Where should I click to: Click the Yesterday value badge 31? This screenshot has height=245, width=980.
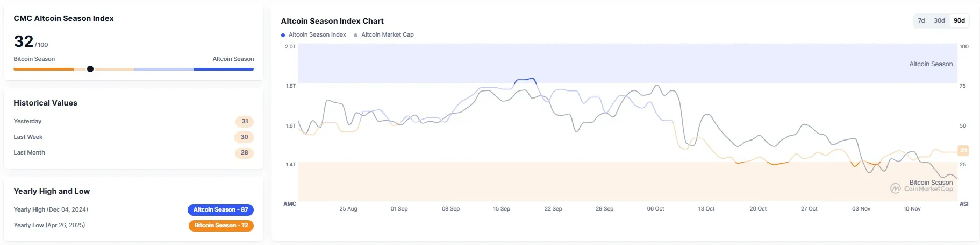coord(245,121)
